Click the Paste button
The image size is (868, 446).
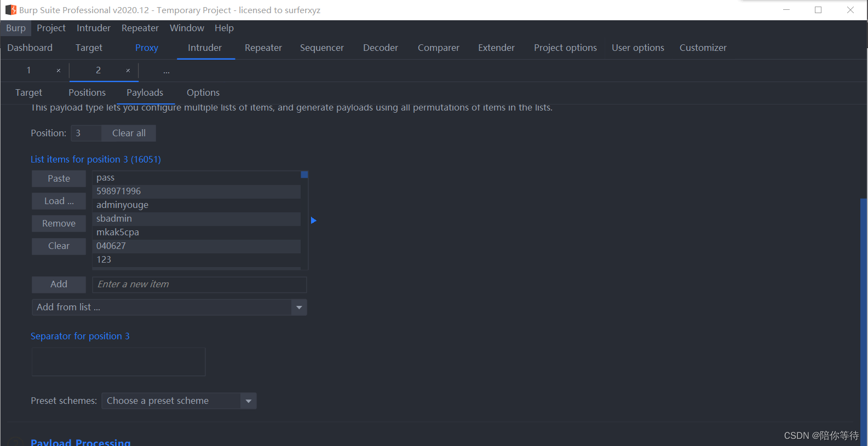[x=59, y=178]
